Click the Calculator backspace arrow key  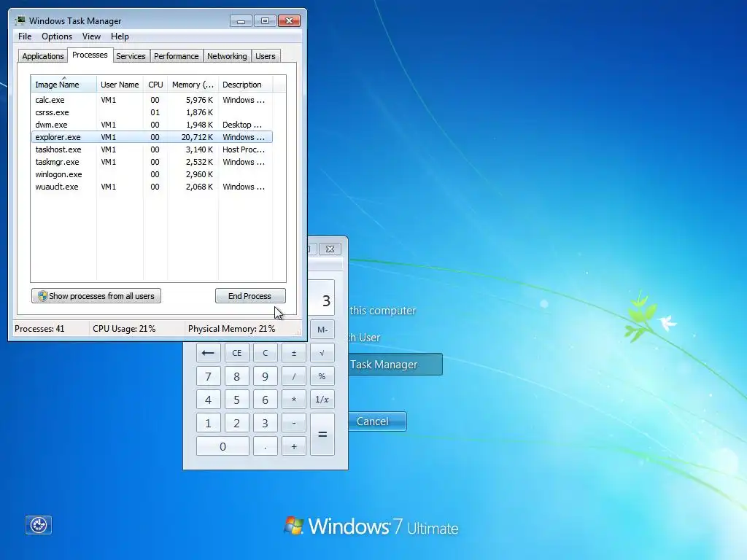(x=208, y=353)
